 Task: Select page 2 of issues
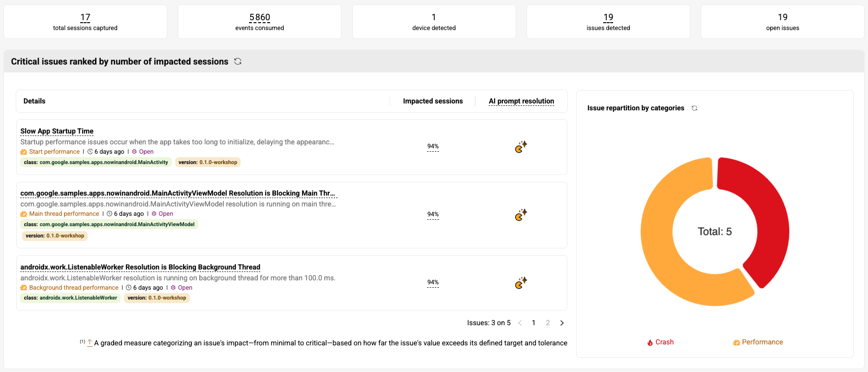pos(548,323)
